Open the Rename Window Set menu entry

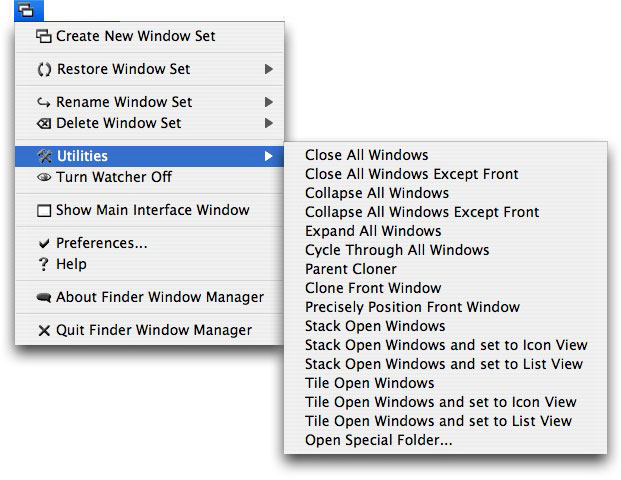[x=150, y=102]
